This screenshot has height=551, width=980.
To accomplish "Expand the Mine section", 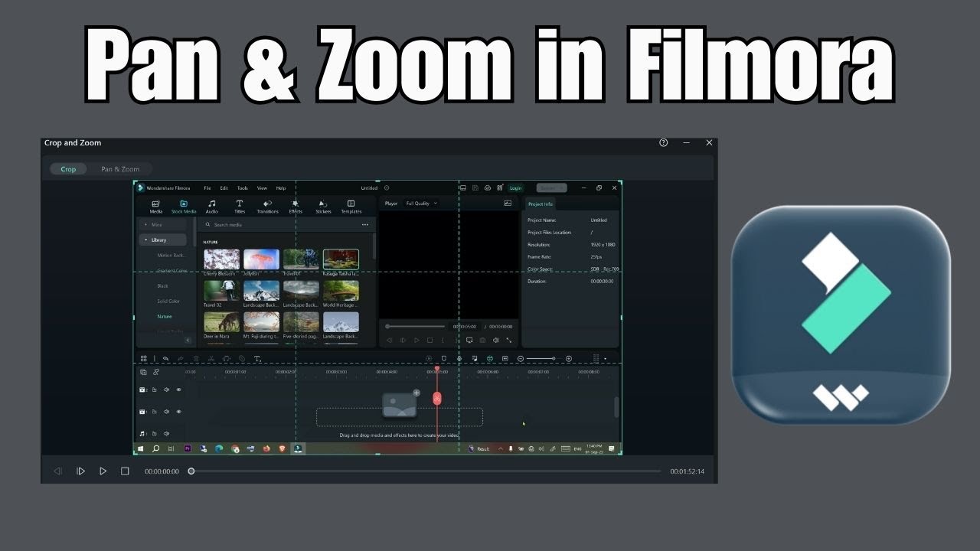I will (x=162, y=225).
